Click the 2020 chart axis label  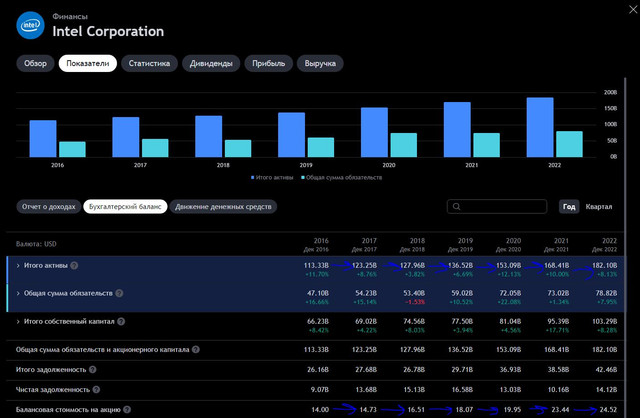click(389, 165)
